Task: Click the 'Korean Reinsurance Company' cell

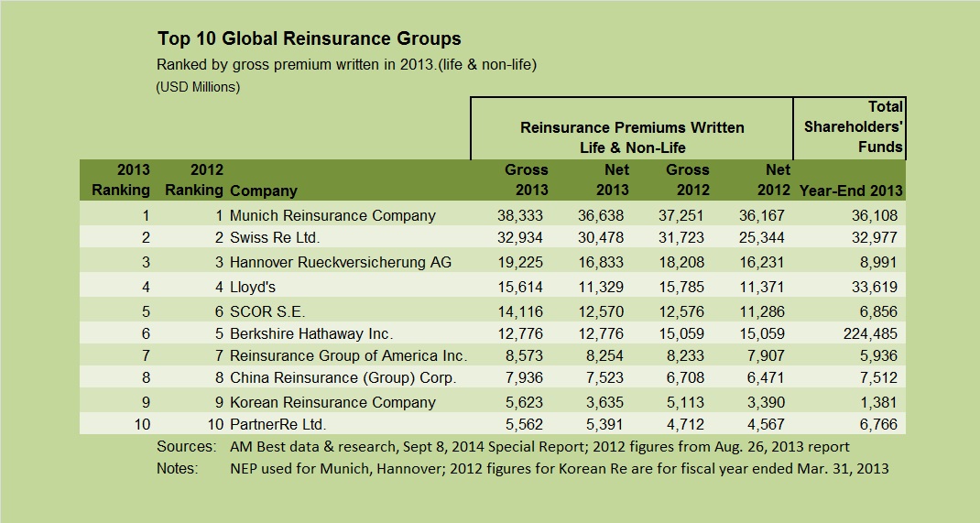Action: [x=332, y=402]
